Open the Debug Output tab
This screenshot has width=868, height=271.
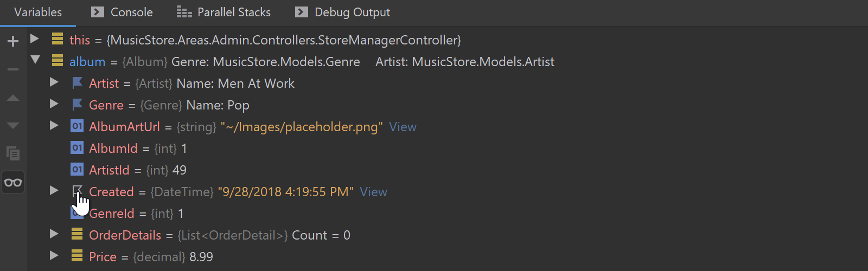343,12
